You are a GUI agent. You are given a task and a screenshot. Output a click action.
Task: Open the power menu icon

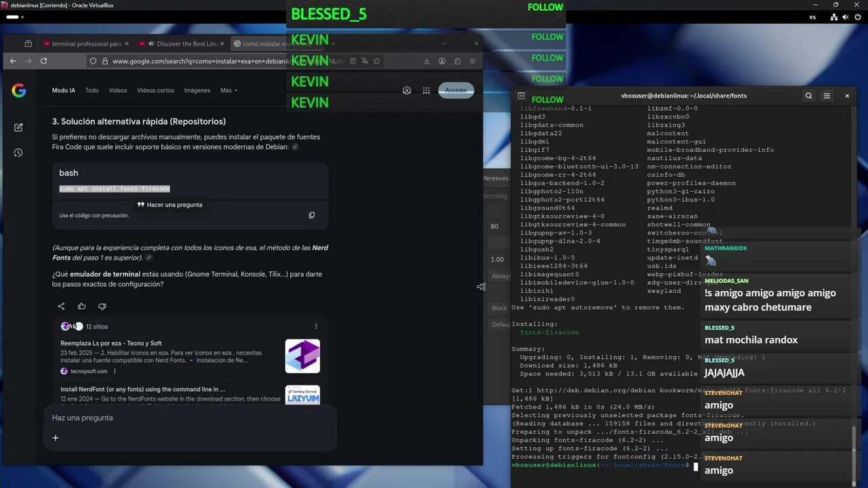click(857, 17)
